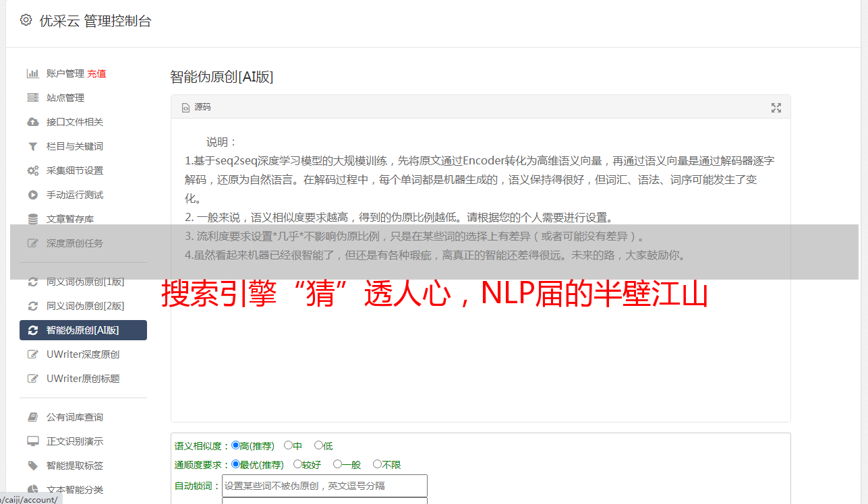The width and height of the screenshot is (868, 504).
Task: Open 接口文件相关 in the sidebar
Action: tap(75, 122)
